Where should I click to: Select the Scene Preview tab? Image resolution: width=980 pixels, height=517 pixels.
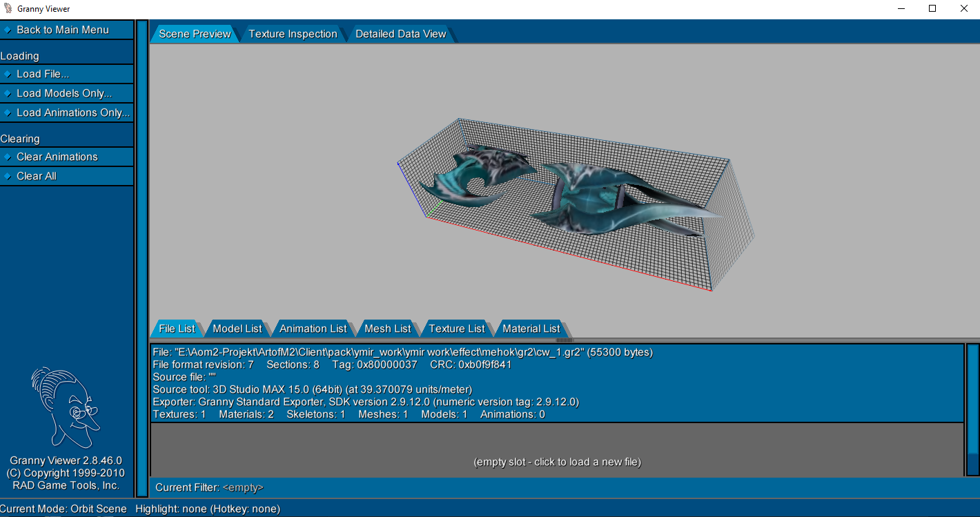[x=195, y=34]
